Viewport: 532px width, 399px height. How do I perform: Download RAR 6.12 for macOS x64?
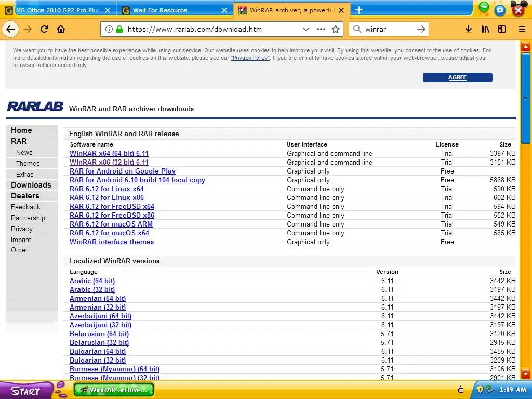point(109,233)
